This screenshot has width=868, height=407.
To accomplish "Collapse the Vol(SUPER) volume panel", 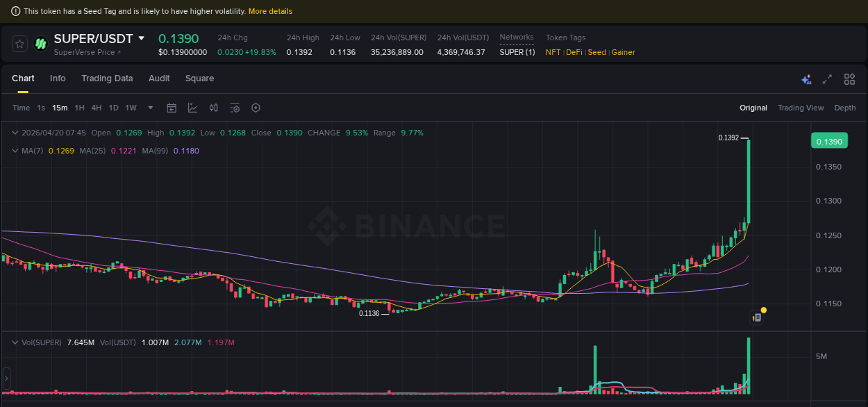I will [x=14, y=342].
